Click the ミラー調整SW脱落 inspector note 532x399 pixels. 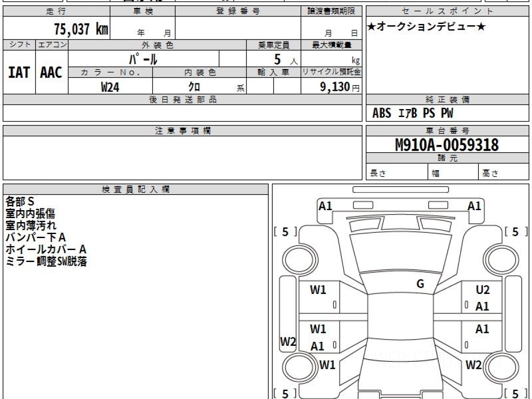point(46,262)
